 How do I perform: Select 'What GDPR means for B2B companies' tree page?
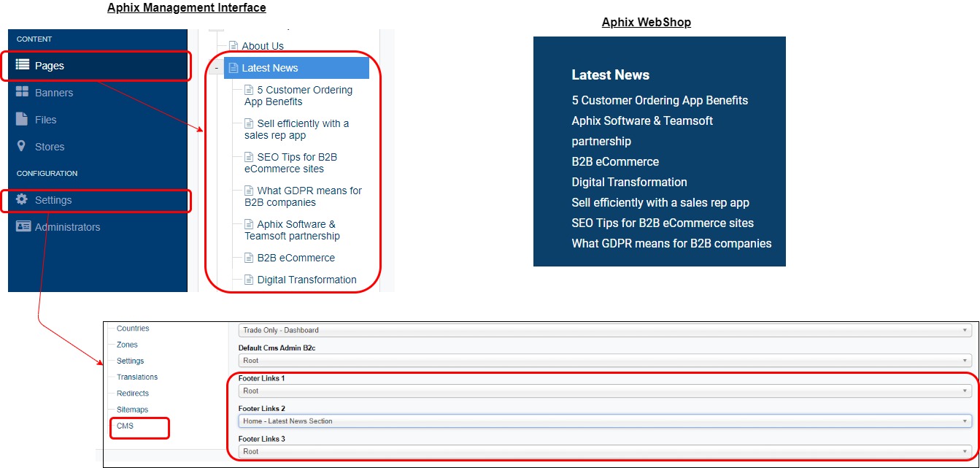[x=303, y=196]
